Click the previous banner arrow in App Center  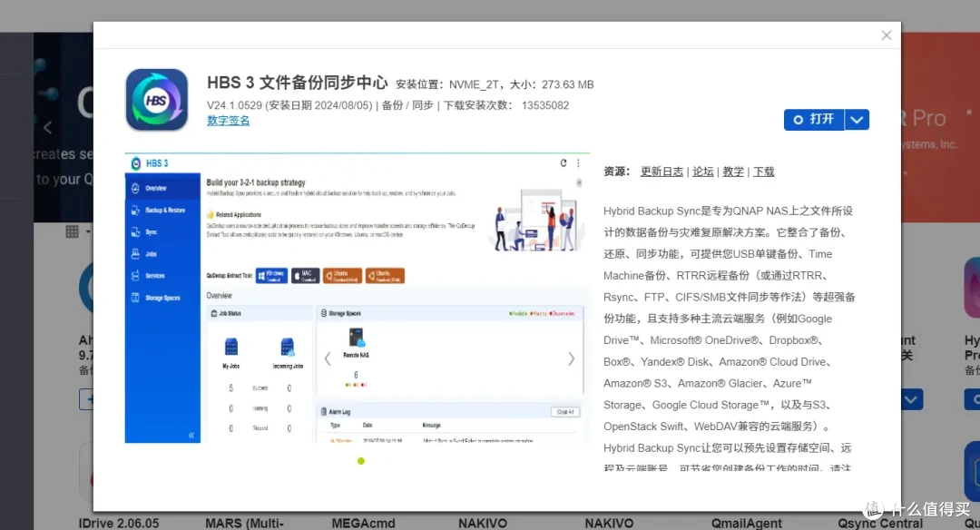pos(47,127)
